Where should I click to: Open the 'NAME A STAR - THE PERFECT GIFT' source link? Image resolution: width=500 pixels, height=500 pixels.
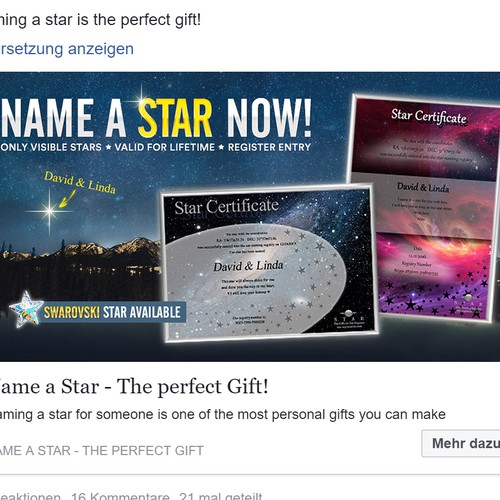pyautogui.click(x=101, y=451)
